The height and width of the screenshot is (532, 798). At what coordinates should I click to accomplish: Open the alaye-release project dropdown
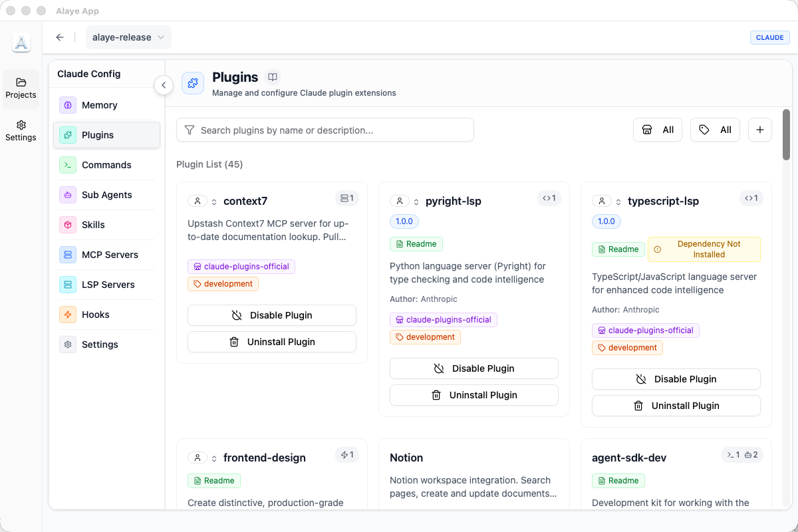click(128, 37)
